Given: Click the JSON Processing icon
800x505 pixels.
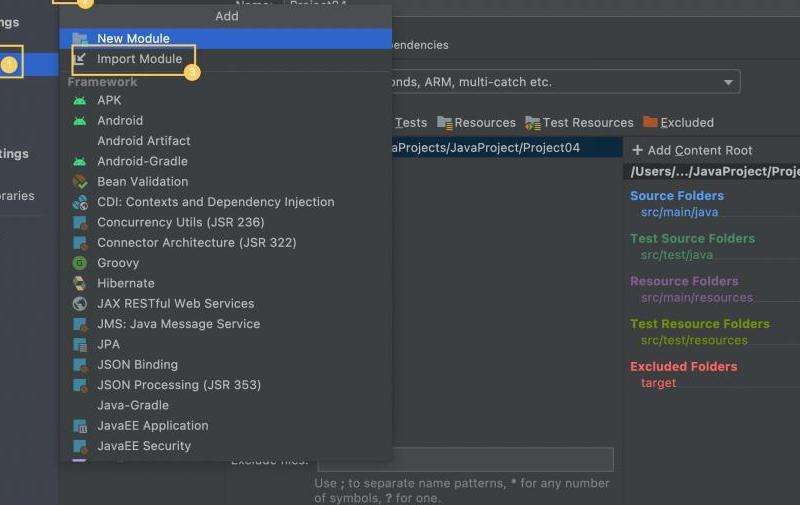Looking at the screenshot, I should tap(80, 385).
